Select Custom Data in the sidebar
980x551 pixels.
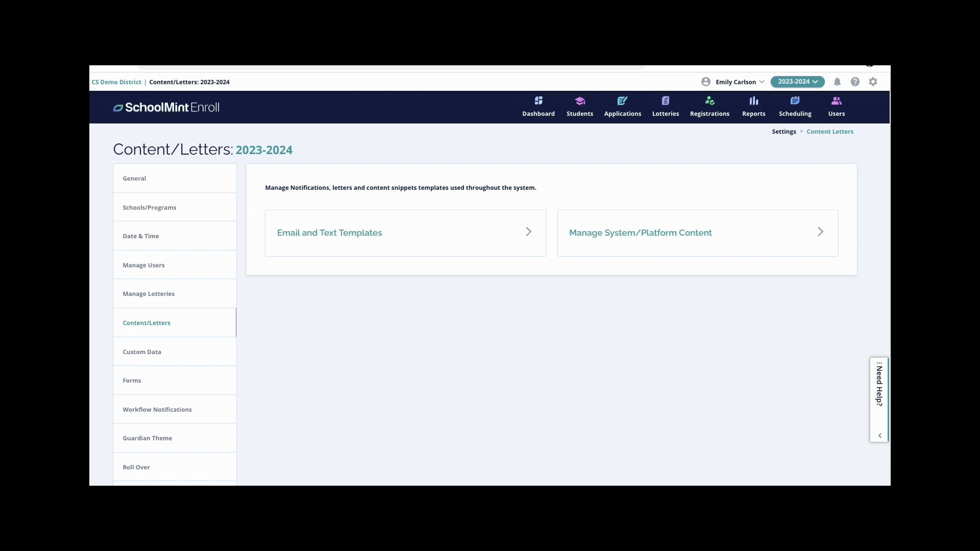coord(175,352)
